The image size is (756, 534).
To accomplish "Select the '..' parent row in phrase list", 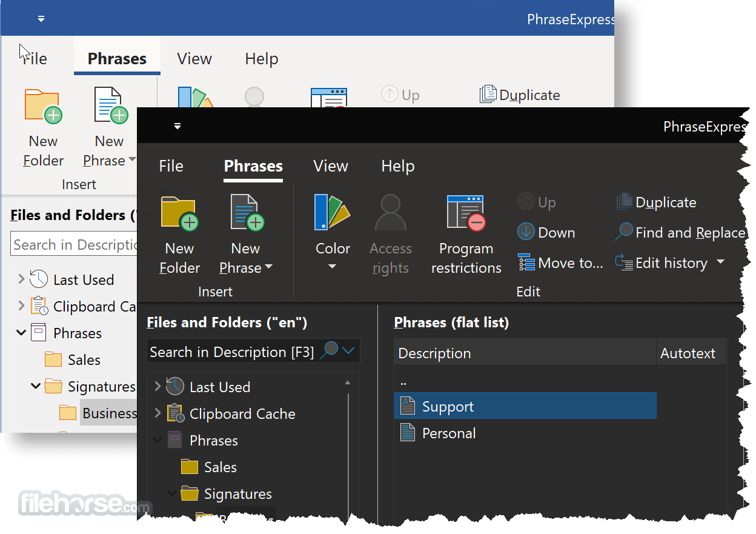I will [x=525, y=382].
